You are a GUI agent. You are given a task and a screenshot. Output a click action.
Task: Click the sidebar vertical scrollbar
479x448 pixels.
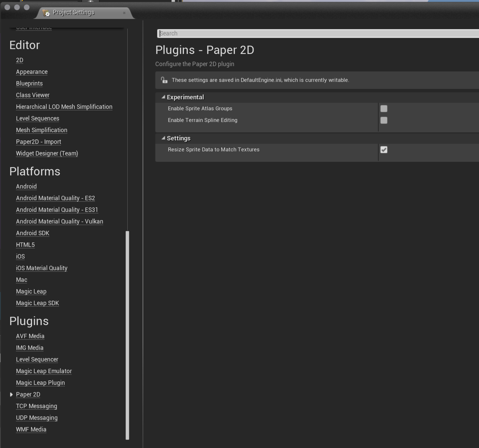(x=127, y=335)
